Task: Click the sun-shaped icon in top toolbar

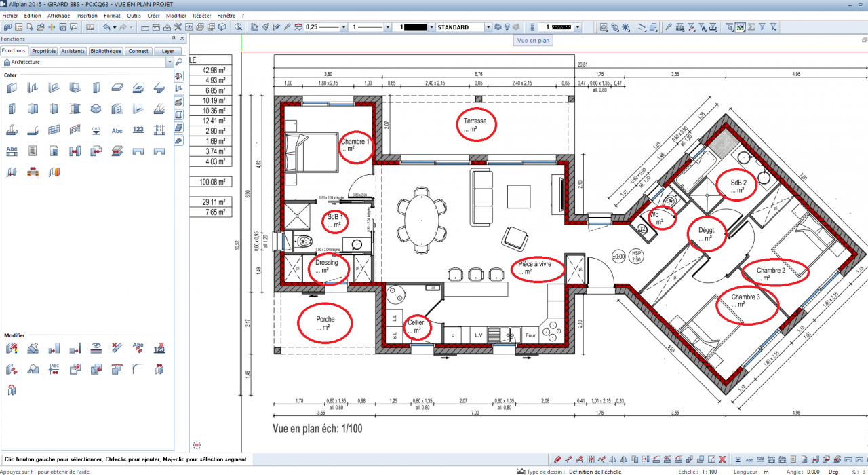Action: point(625,27)
